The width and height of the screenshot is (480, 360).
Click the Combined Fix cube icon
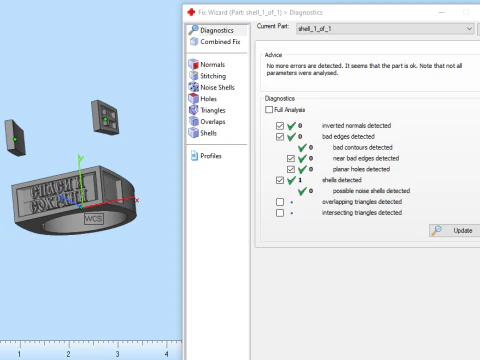pyautogui.click(x=194, y=42)
